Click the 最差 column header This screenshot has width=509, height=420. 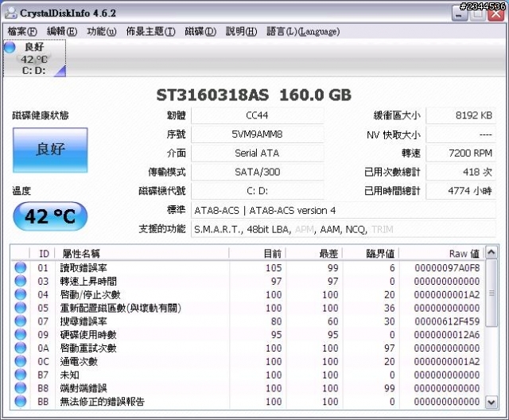[314, 254]
